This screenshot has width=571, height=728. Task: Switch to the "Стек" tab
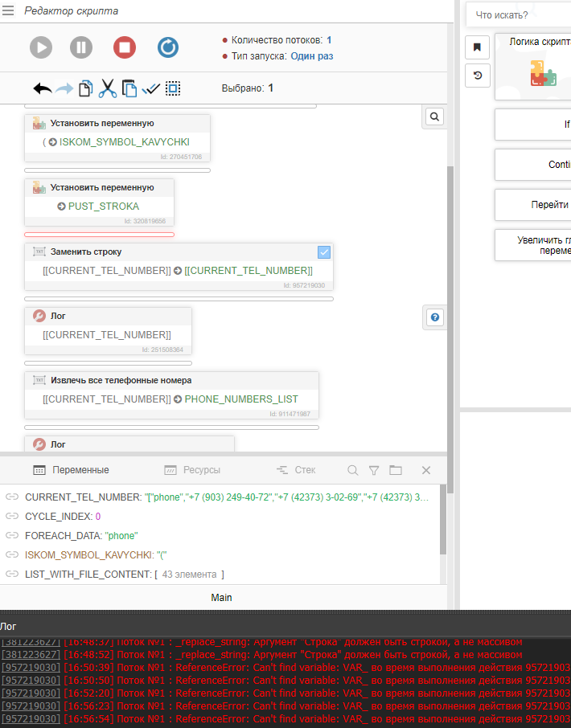(296, 470)
